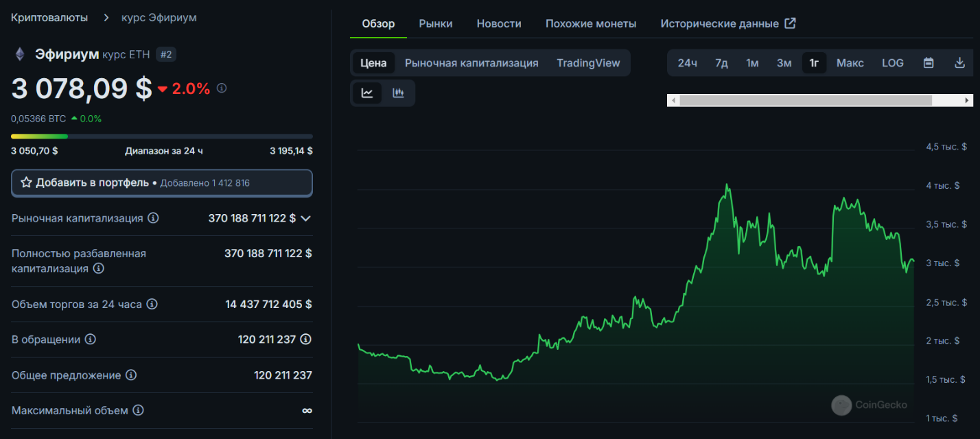Viewport: 980px width, 439px height.
Task: Select the Макс time range
Action: pyautogui.click(x=850, y=63)
